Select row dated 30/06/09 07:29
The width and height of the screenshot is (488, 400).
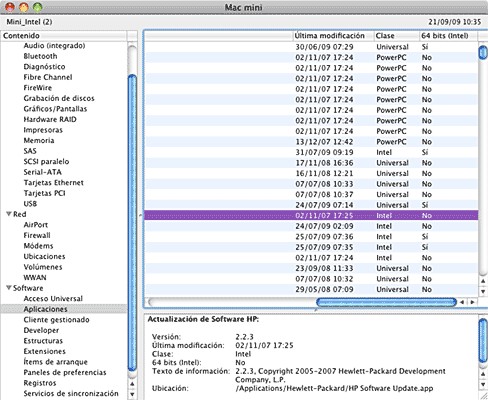click(x=311, y=47)
